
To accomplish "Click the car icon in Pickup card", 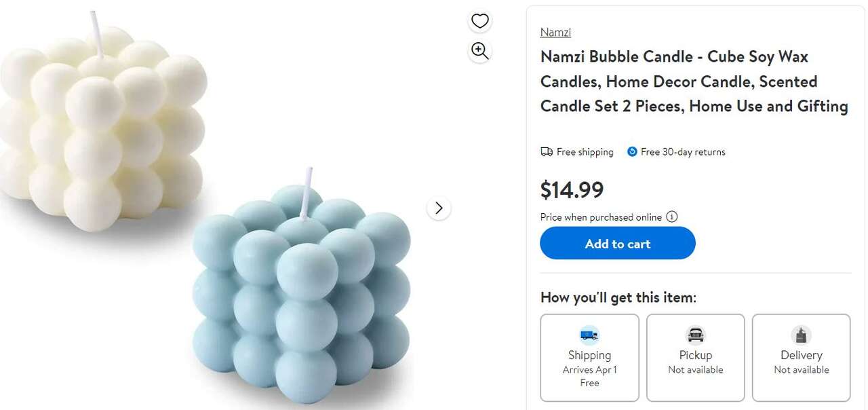I will [x=695, y=335].
